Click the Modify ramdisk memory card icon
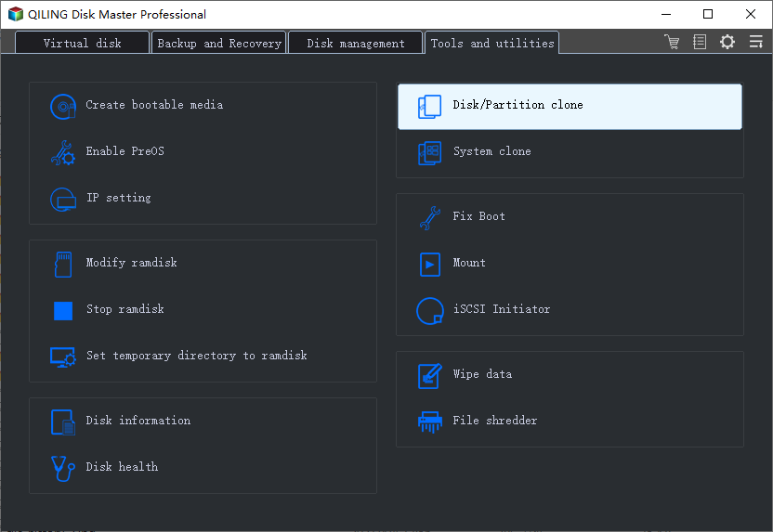Screen dimensions: 773x532 (x=63, y=265)
